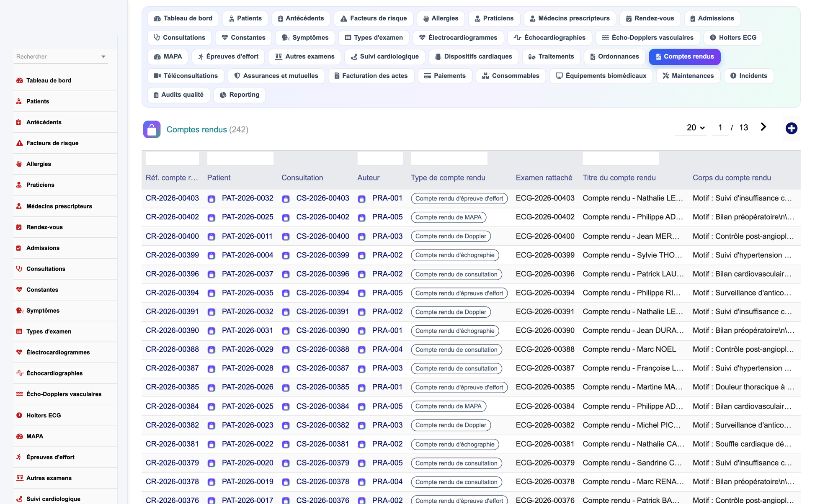
Task: Click the Autres examens sidebar icon
Action: [19, 478]
